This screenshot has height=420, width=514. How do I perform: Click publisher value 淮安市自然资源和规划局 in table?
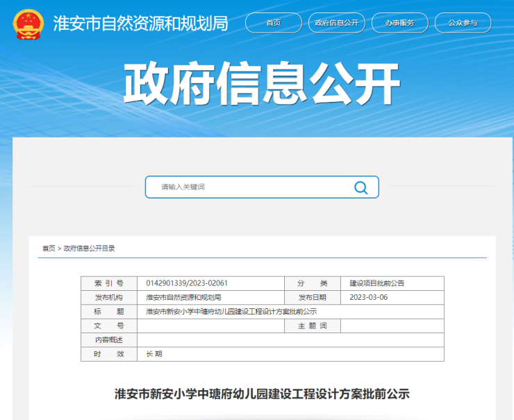183,298
